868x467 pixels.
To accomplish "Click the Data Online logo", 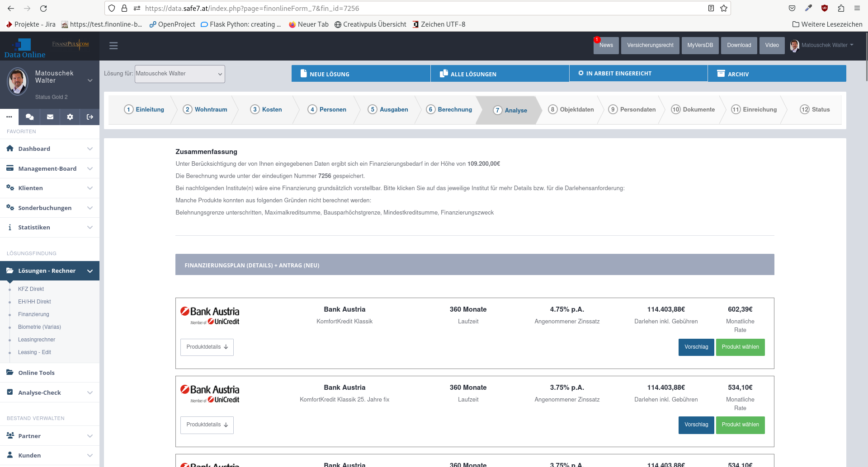I will pos(25,49).
